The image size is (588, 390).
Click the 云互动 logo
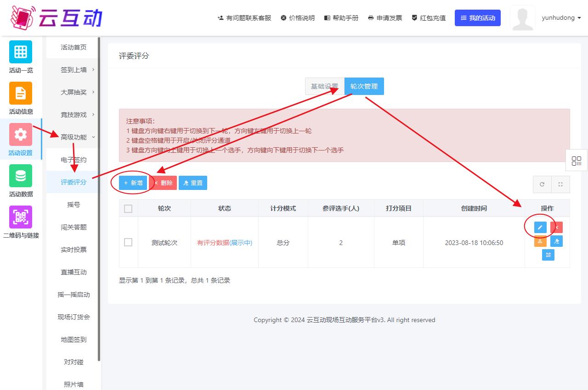(56, 17)
